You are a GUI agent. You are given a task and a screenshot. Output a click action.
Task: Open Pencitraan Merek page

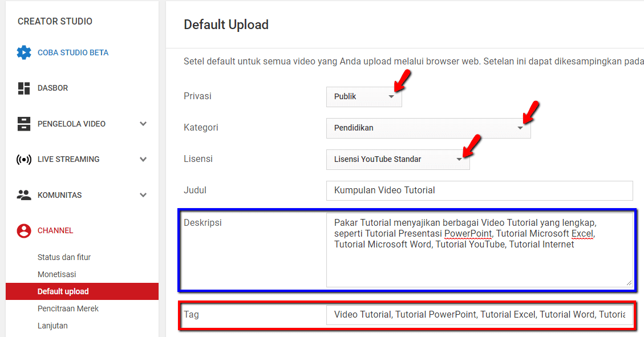(x=68, y=308)
